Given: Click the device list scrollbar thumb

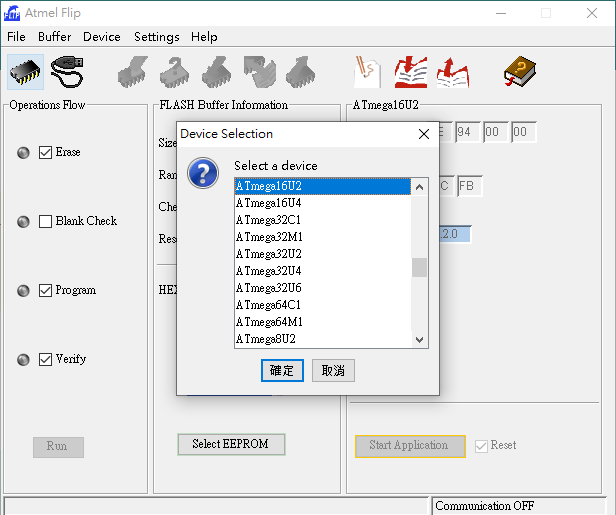Looking at the screenshot, I should (x=419, y=268).
